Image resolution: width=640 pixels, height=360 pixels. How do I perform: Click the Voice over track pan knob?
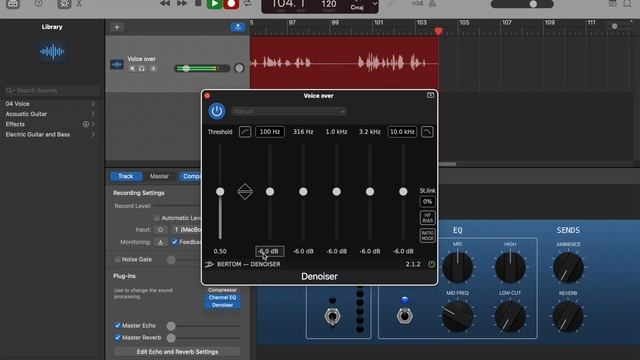(x=239, y=68)
